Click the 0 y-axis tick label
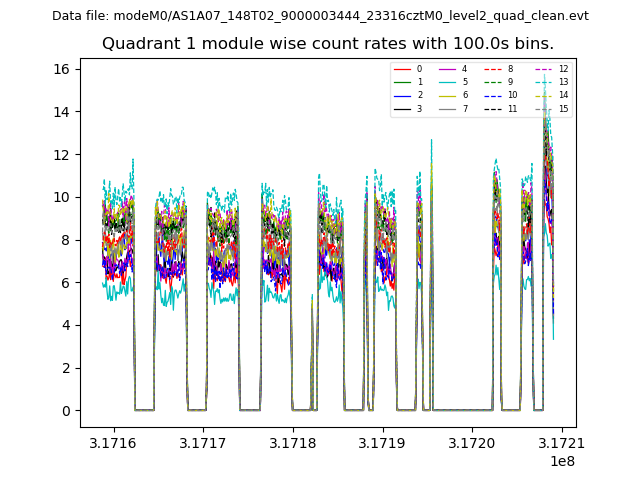 click(66, 411)
